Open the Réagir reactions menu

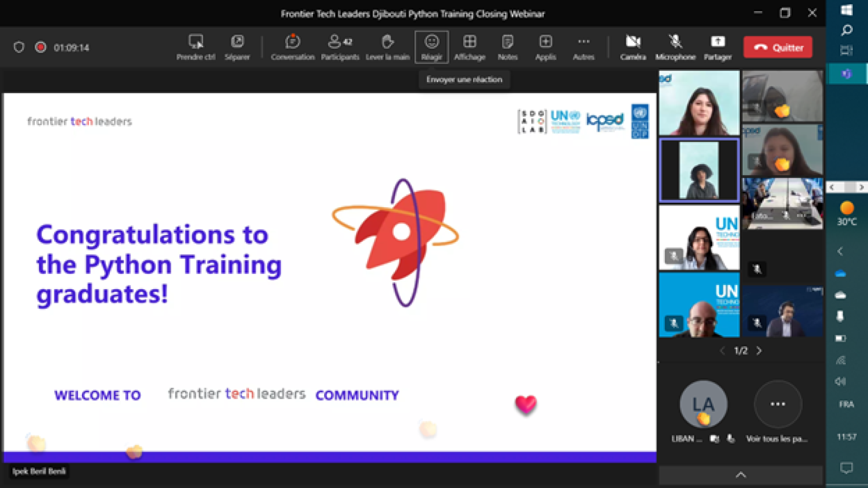pos(431,47)
